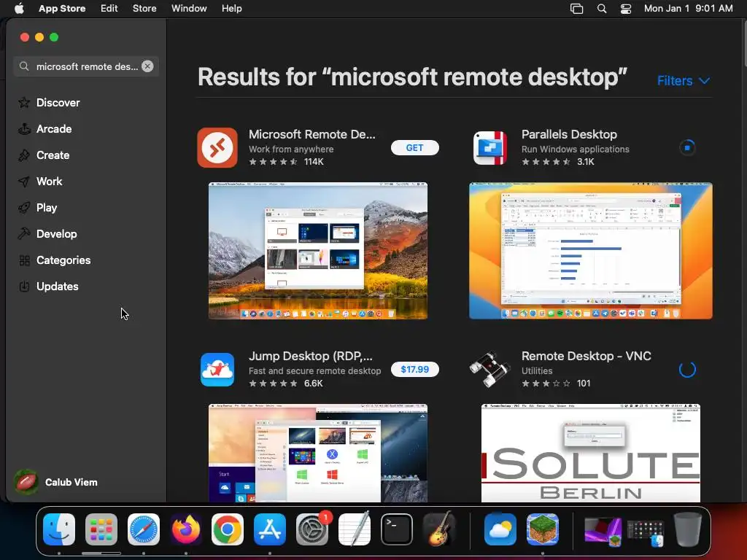This screenshot has width=747, height=560.
Task: Browse the Categories section
Action: (63, 260)
